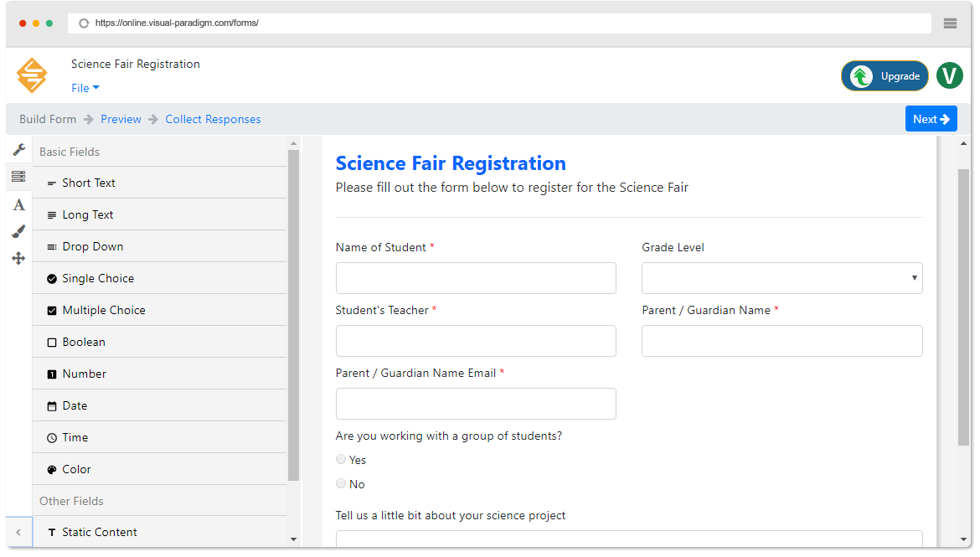980x557 pixels.
Task: Select the Yes radio button for group work
Action: 340,459
